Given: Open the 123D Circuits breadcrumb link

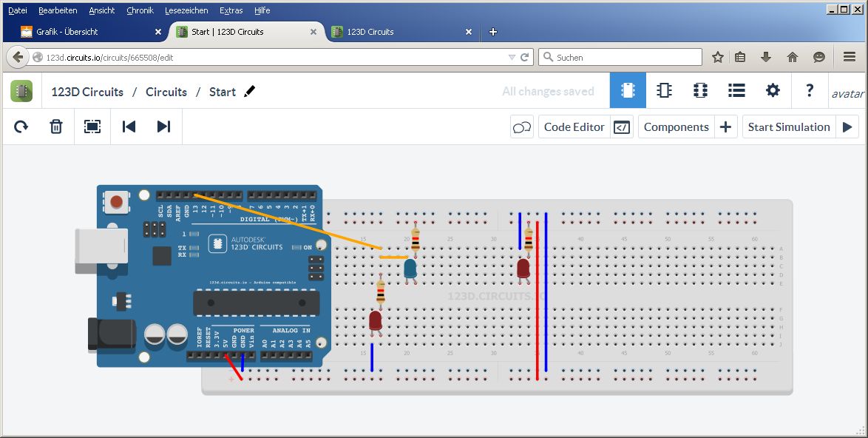Looking at the screenshot, I should (x=87, y=92).
